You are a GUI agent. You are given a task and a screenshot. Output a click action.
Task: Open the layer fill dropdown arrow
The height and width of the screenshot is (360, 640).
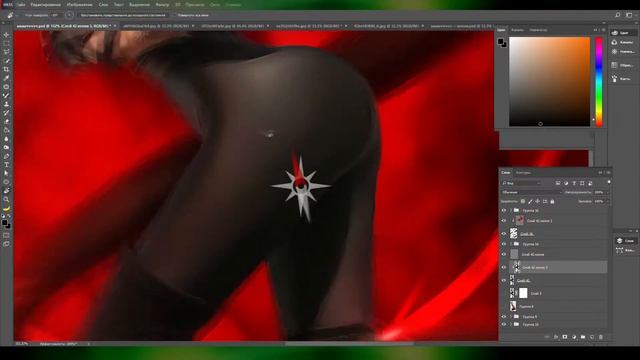pos(607,201)
